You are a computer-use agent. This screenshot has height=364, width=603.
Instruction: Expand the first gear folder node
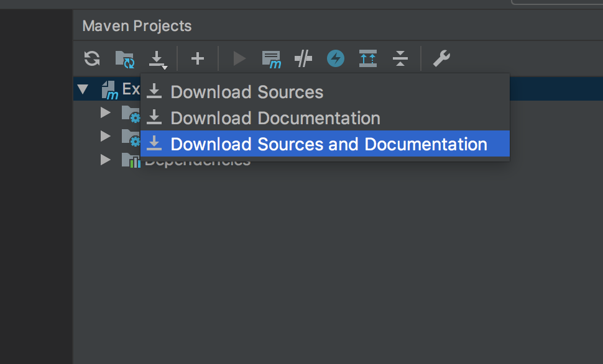pos(106,112)
